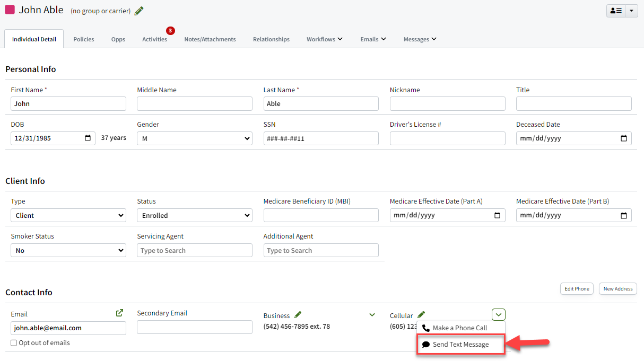Switch to the Individual Detail tab

tap(34, 39)
